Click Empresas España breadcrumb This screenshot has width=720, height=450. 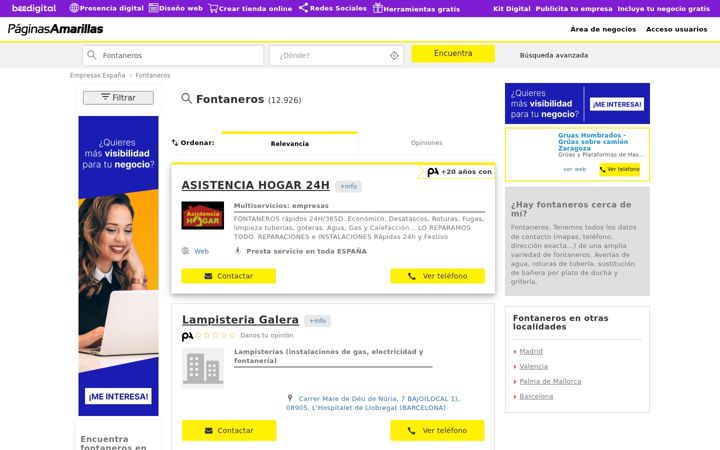(97, 75)
